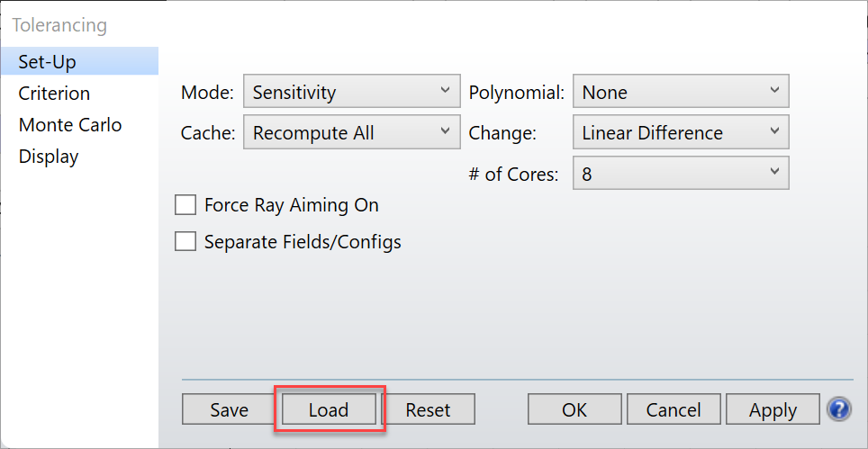The height and width of the screenshot is (449, 868).
Task: Open the Mode dropdown showing Sensitivity
Action: [351, 91]
